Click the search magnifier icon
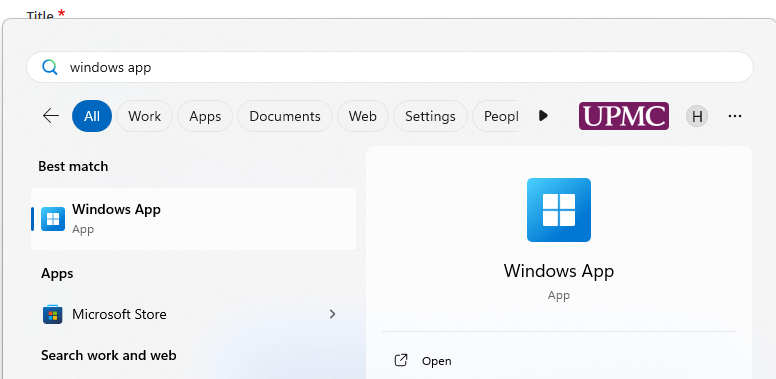The image size is (776, 379). [x=49, y=67]
